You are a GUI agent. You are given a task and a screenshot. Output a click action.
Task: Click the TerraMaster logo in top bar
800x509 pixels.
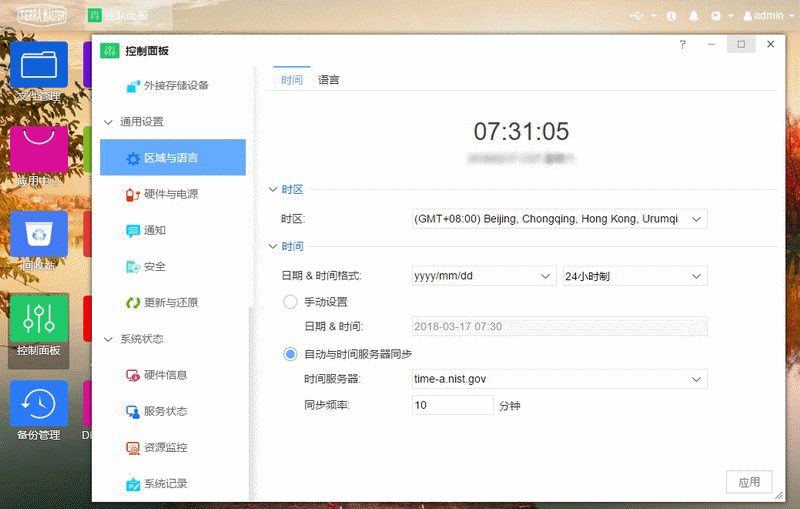[42, 15]
